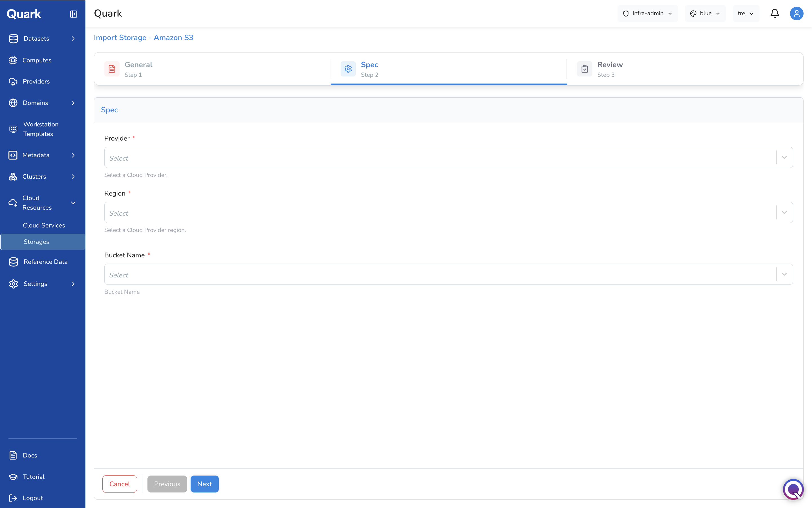Open the Bucket Name select dropdown arrow
This screenshot has width=812, height=508.
[x=784, y=274]
